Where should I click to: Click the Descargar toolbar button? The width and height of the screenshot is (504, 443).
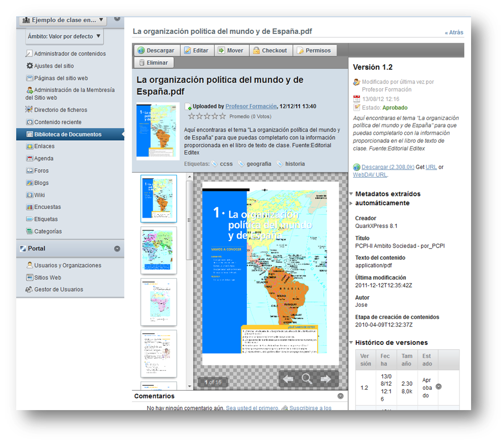pos(156,51)
